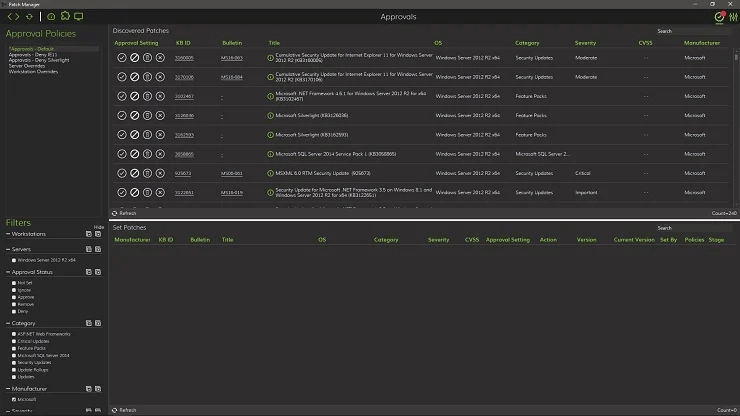The height and width of the screenshot is (416, 740).
Task: Check the Approve approval status filter
Action: (x=14, y=297)
